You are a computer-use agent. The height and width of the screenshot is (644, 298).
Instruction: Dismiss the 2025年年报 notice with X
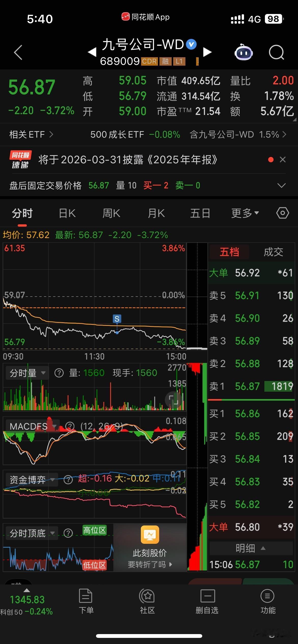[283, 159]
